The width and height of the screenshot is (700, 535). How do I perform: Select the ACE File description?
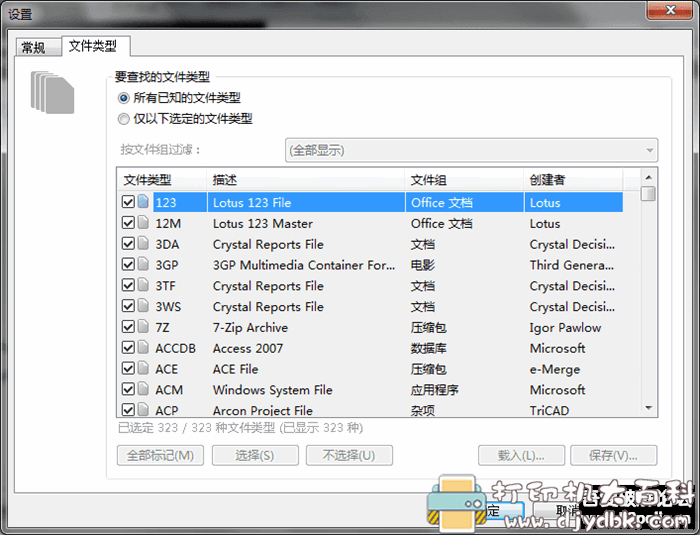(236, 369)
